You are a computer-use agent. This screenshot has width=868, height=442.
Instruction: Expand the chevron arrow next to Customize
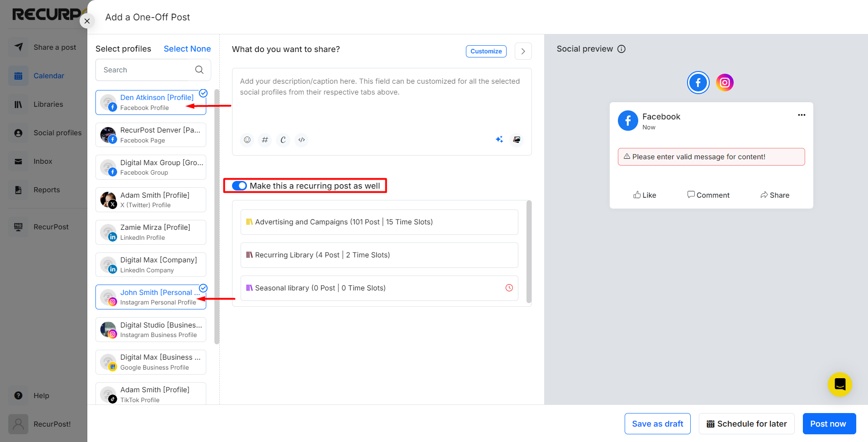[523, 51]
